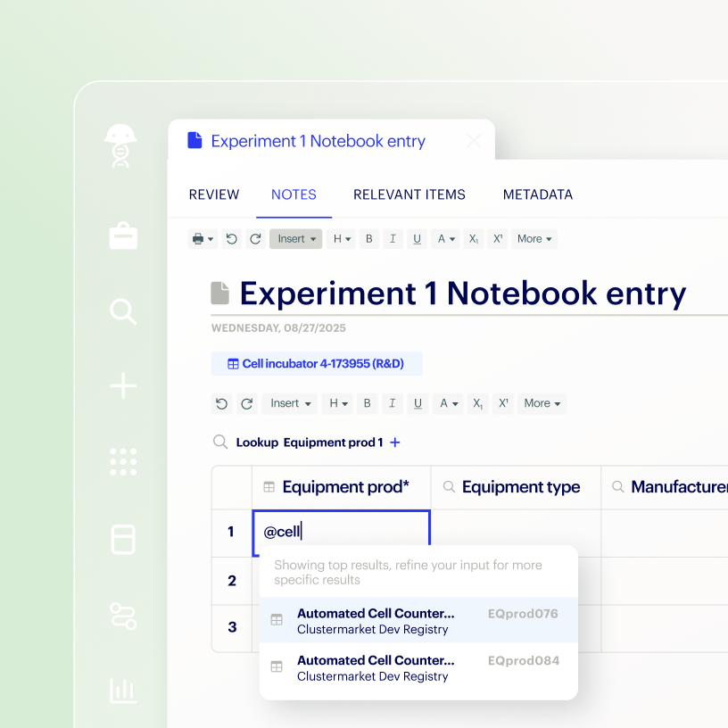Screen dimensions: 728x728
Task: Open search via the sidebar magnifier icon
Action: [x=123, y=311]
